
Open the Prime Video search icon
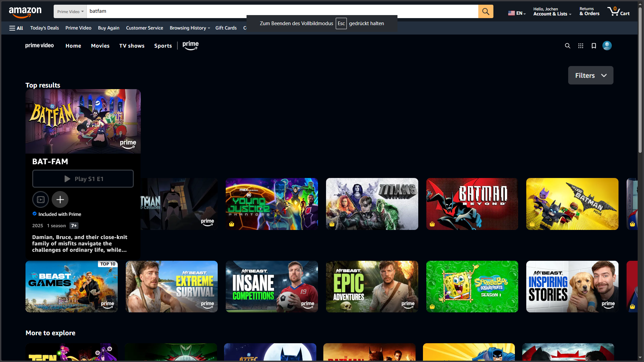567,46
